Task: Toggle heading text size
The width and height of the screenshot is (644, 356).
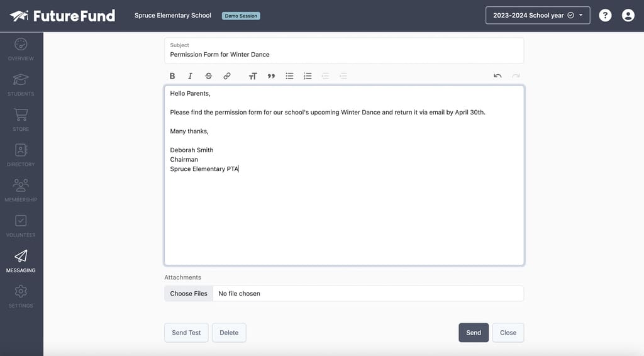Action: (x=253, y=76)
